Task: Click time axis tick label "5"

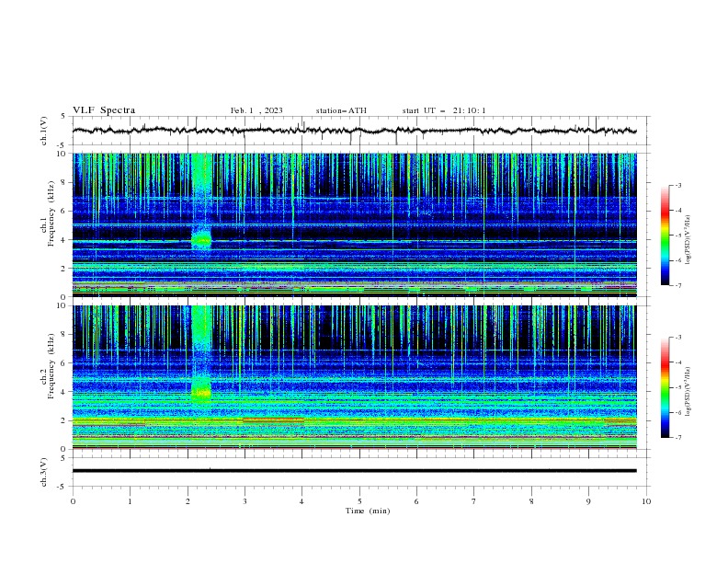Action: (x=359, y=501)
